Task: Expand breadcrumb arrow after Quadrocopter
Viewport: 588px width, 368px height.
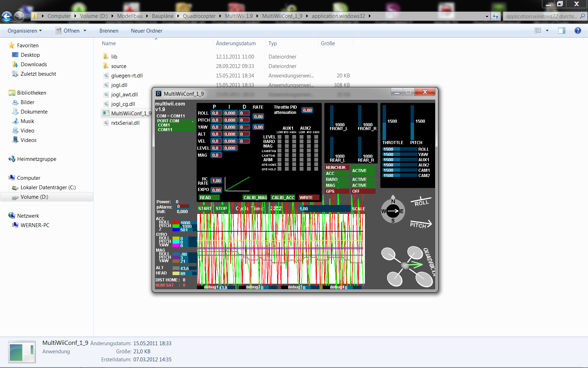Action: [x=220, y=16]
